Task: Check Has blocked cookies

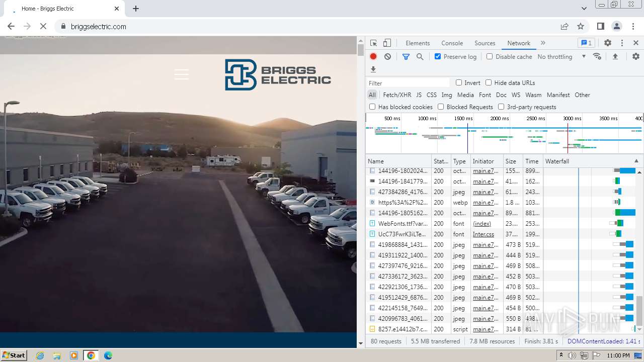Action: [x=372, y=107]
